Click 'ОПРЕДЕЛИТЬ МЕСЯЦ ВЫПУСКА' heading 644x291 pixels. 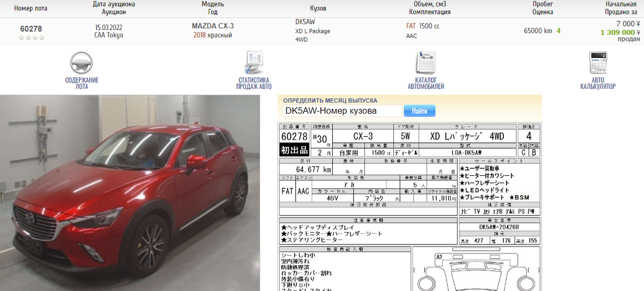click(x=330, y=100)
